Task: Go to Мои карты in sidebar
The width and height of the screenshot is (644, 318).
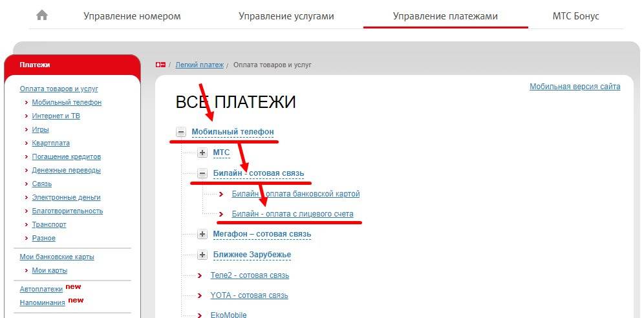Action: (x=49, y=270)
